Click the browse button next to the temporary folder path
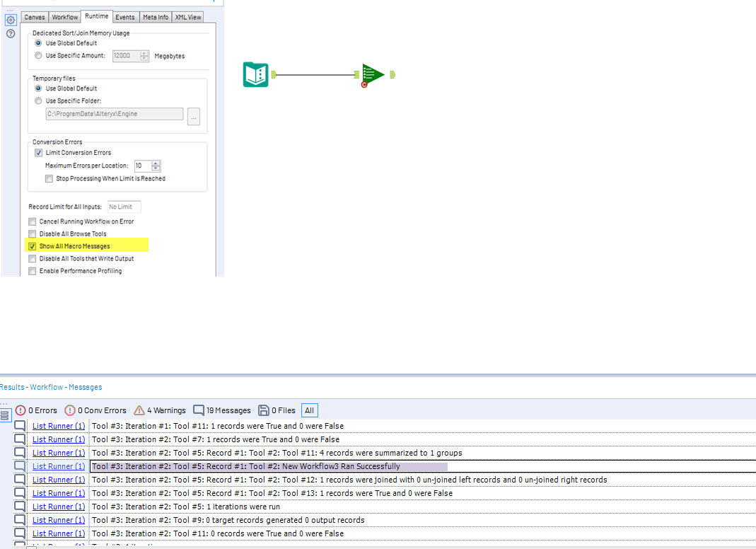The height and width of the screenshot is (549, 756). pos(193,117)
